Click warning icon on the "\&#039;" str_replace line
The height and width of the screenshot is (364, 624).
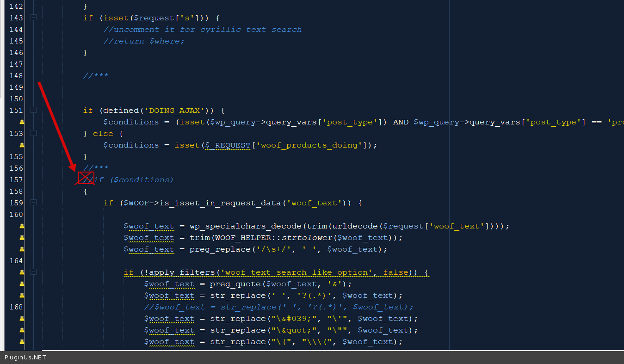pos(22,319)
